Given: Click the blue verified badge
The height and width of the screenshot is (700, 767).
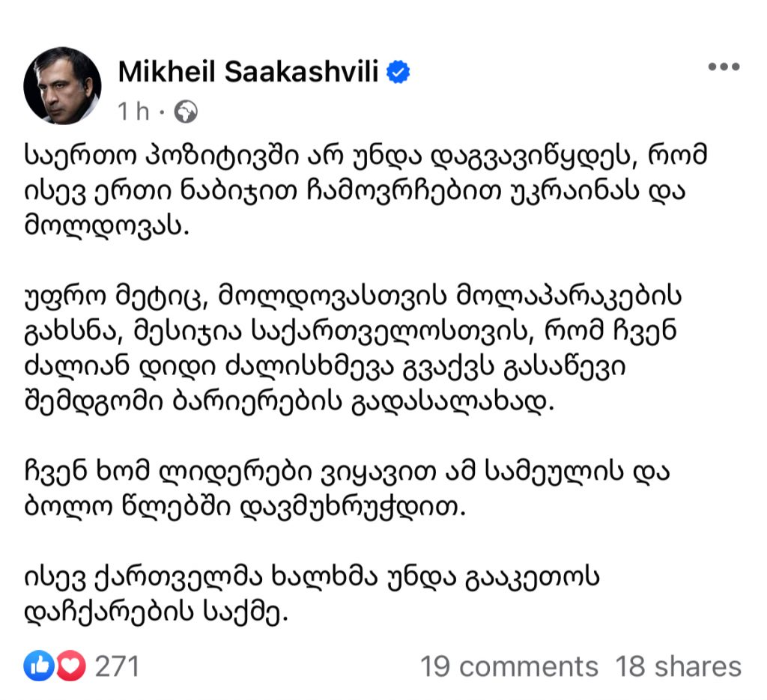Looking at the screenshot, I should click(398, 72).
